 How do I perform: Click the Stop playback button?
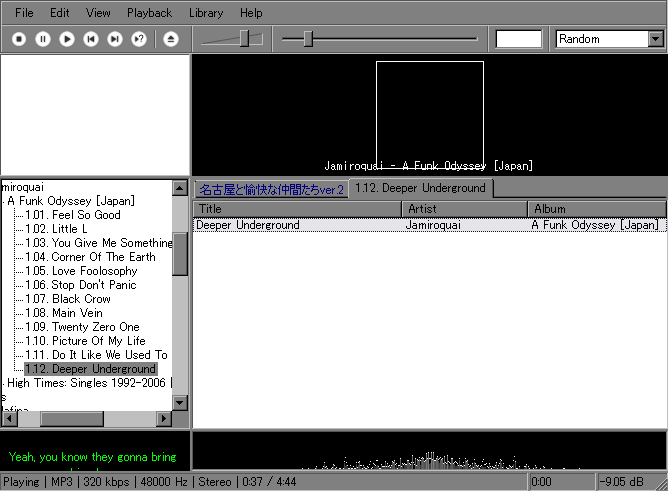19,39
